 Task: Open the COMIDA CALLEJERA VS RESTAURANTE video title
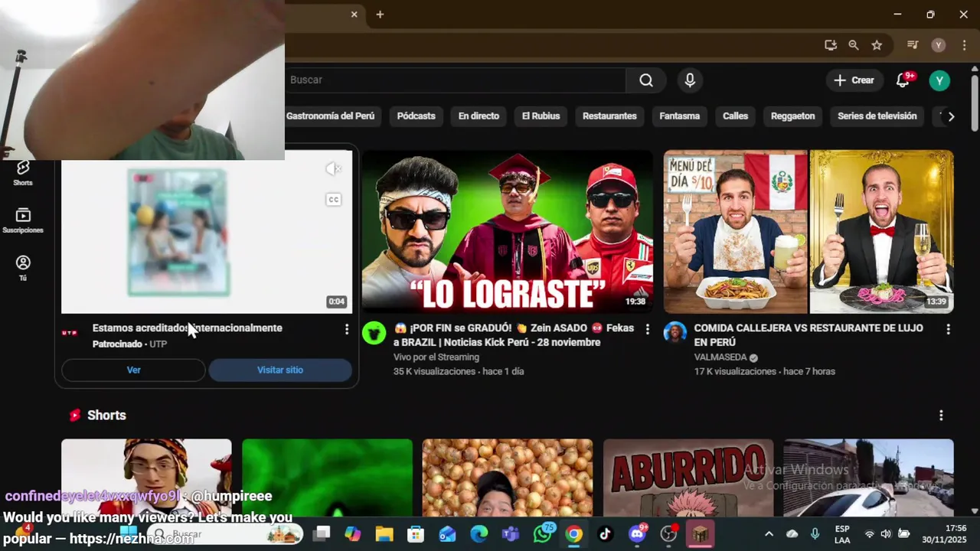(808, 335)
